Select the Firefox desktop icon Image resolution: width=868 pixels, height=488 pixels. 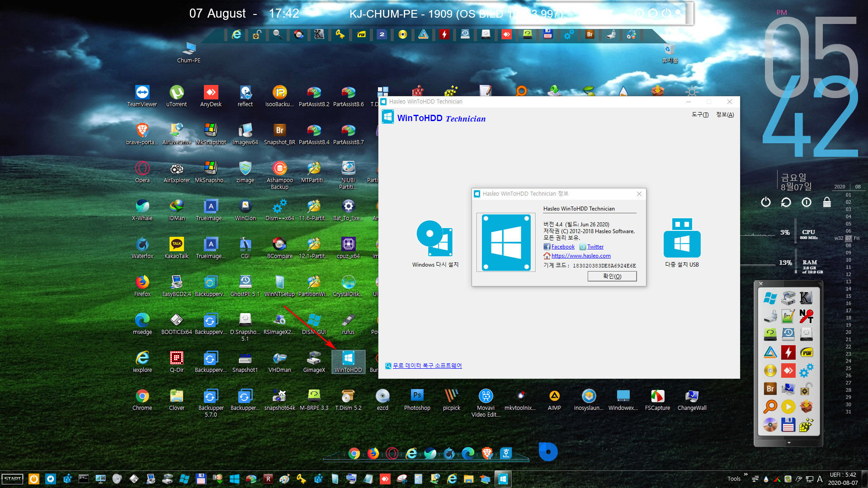point(142,286)
